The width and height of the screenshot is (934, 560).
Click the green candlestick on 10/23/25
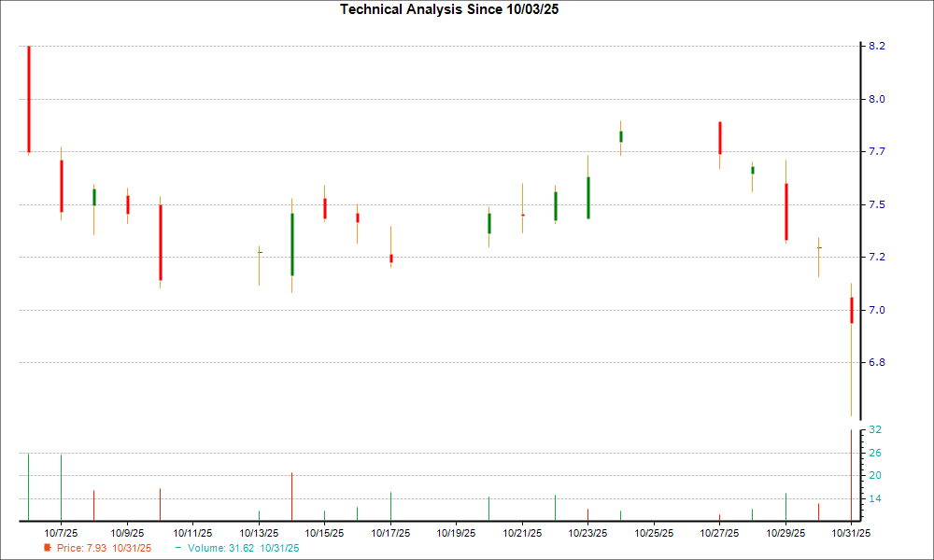pyautogui.click(x=587, y=196)
